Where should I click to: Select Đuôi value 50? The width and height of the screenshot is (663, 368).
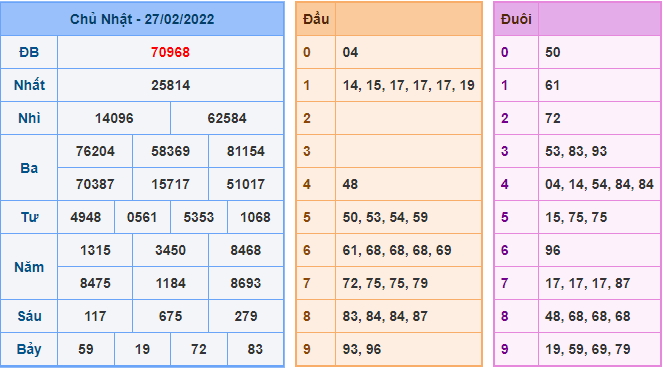pos(553,52)
